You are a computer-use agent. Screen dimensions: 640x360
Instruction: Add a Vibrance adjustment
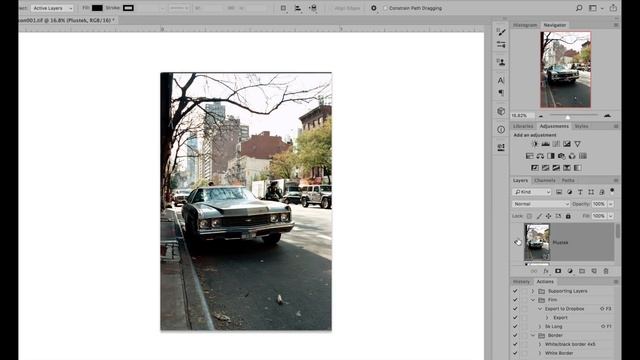pos(578,144)
